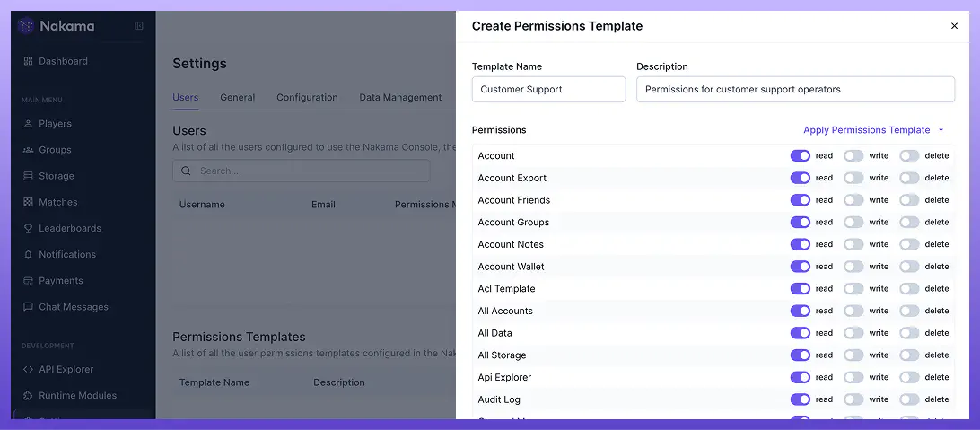Screen dimensions: 980x430
Task: Click the Email column header
Action: 323,205
